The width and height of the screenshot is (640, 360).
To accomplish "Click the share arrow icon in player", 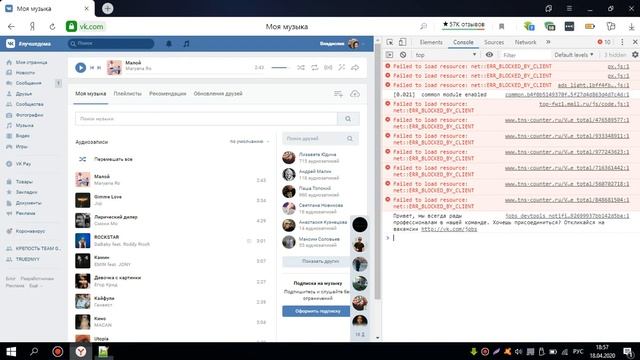I will [355, 67].
